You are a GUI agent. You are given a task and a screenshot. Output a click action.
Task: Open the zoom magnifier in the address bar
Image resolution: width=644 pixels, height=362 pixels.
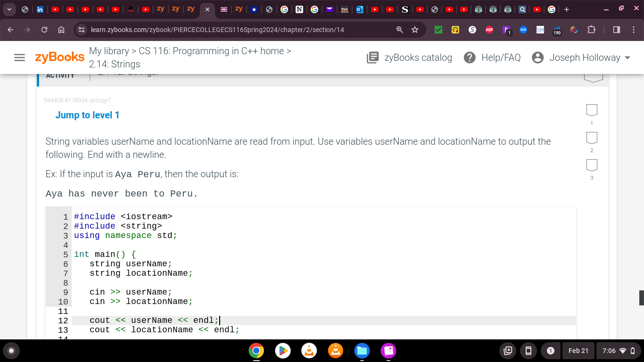click(399, 30)
